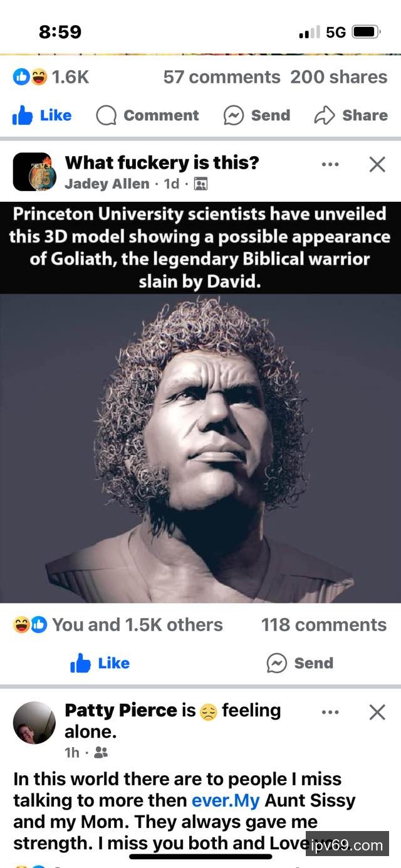Open three-dot menu on Goliath post

pyautogui.click(x=330, y=164)
